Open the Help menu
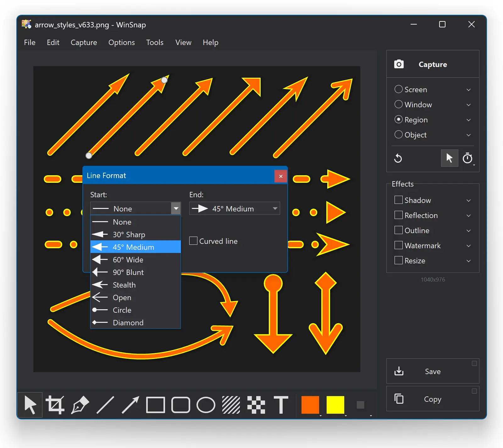503x448 pixels. pos(210,42)
